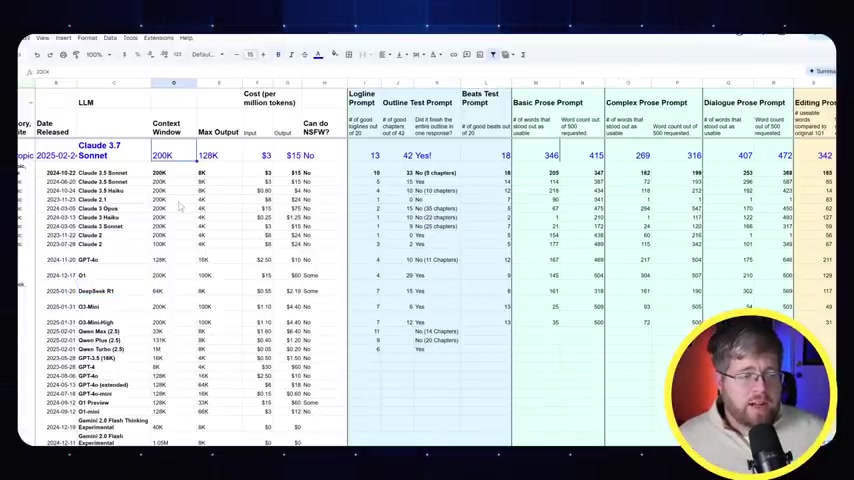Open the fill color picker
Image resolution: width=854 pixels, height=480 pixels.
tap(334, 55)
